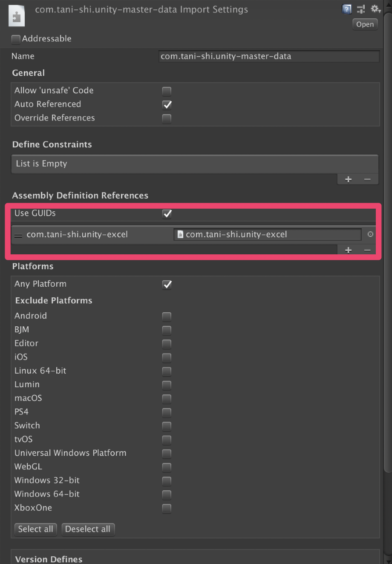Open the settings gear menu
The height and width of the screenshot is (564, 392).
tap(375, 9)
